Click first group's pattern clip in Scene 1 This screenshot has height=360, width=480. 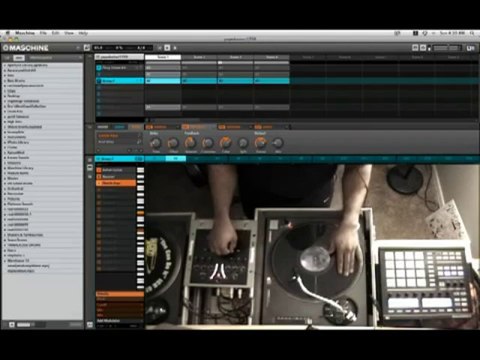pos(163,68)
